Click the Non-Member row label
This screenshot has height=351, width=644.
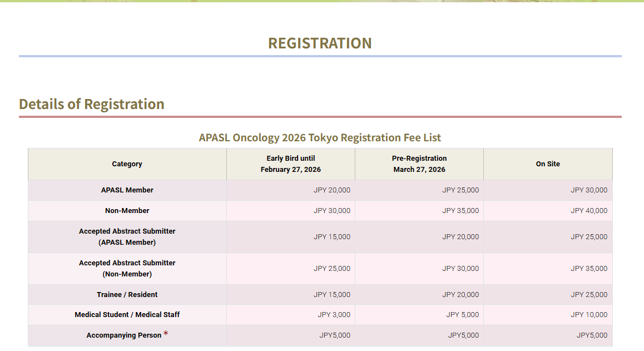[x=127, y=211]
